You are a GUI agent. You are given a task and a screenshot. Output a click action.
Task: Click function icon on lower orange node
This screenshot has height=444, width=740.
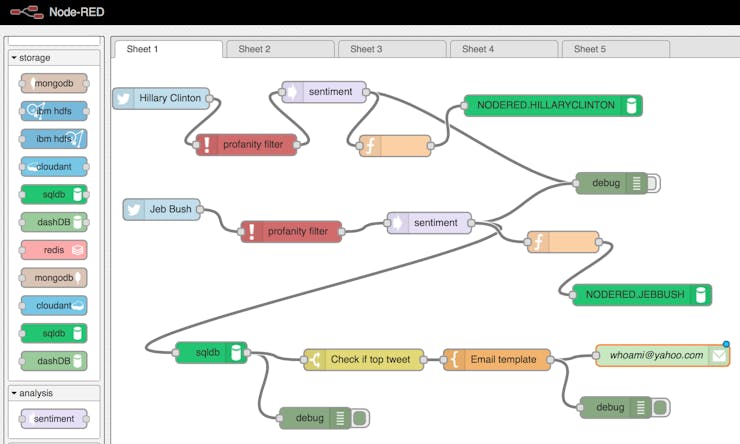pyautogui.click(x=538, y=242)
